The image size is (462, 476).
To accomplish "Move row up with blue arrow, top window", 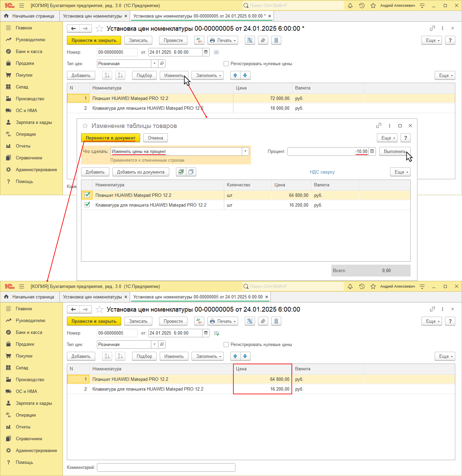I will click(x=235, y=75).
